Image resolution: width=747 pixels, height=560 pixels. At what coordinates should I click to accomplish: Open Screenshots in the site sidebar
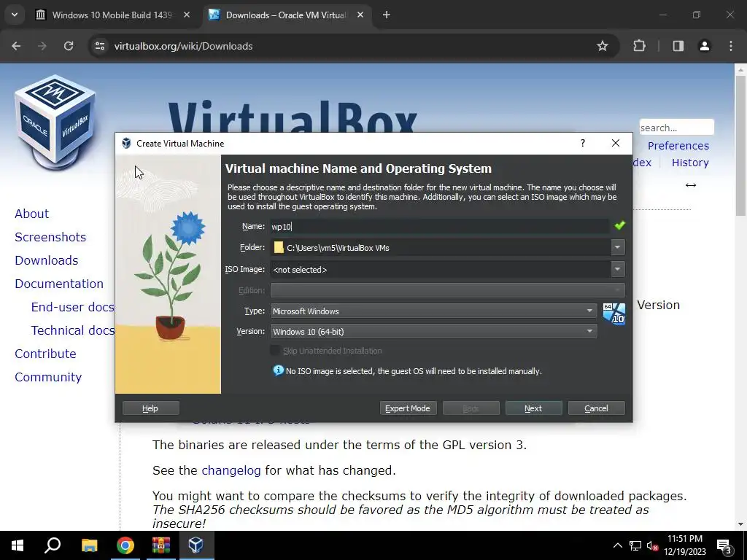coord(50,237)
